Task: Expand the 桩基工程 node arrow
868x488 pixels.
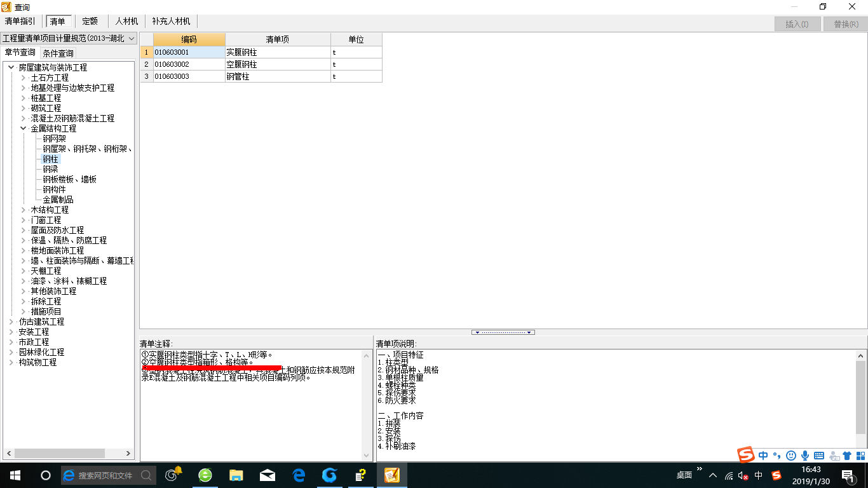Action: tap(24, 98)
